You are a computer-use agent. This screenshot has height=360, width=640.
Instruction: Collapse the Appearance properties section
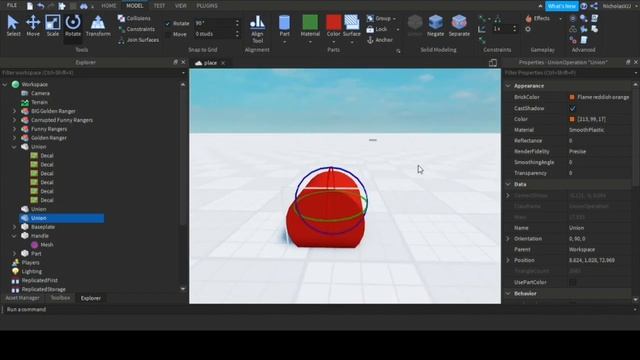tap(508, 86)
